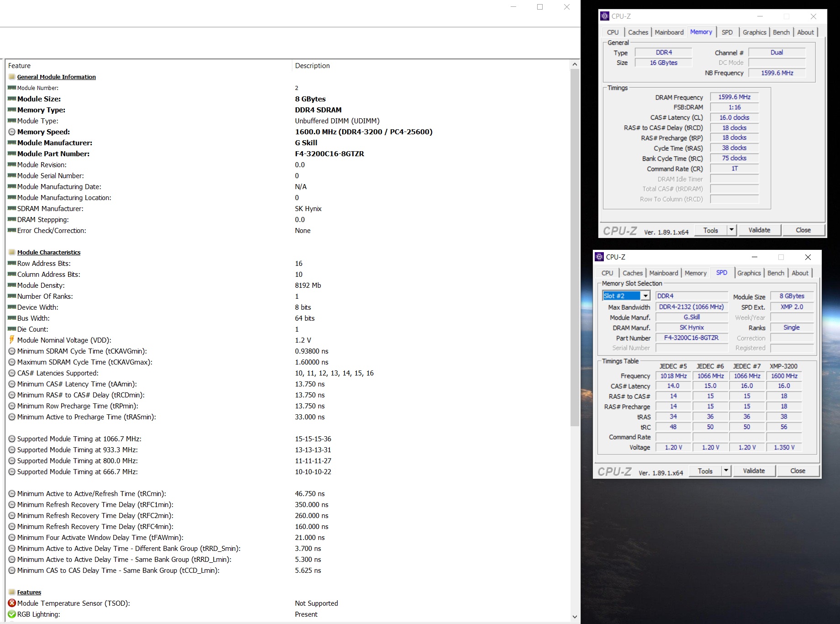Click the Module Characteristics folder icon
The width and height of the screenshot is (840, 624).
coord(12,252)
